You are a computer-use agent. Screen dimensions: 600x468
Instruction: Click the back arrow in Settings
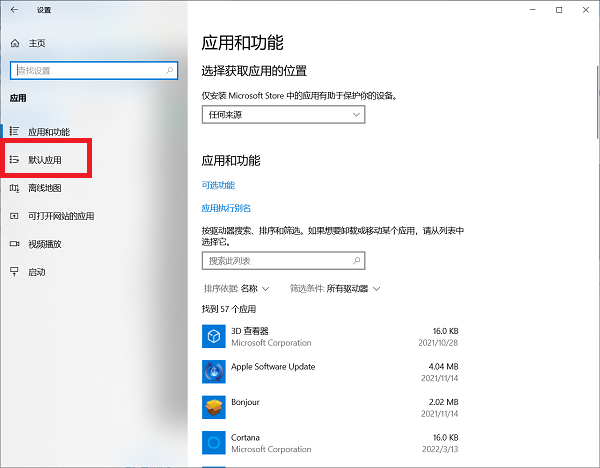click(x=14, y=10)
